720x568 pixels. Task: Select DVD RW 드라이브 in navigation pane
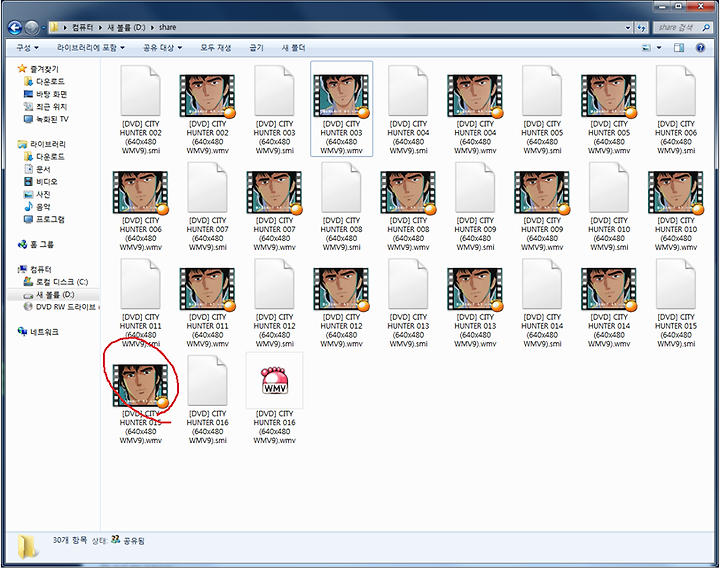pyautogui.click(x=61, y=307)
